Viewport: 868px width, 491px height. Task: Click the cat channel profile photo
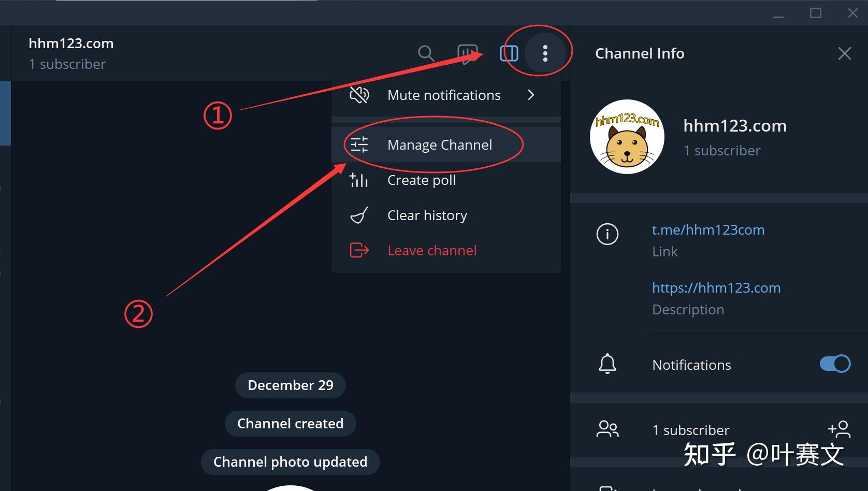point(627,137)
